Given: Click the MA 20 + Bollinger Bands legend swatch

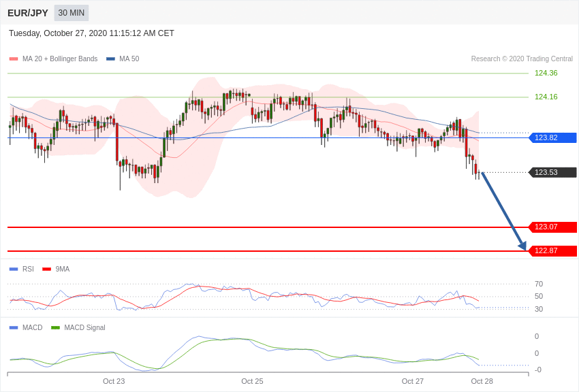Looking at the screenshot, I should tap(14, 59).
